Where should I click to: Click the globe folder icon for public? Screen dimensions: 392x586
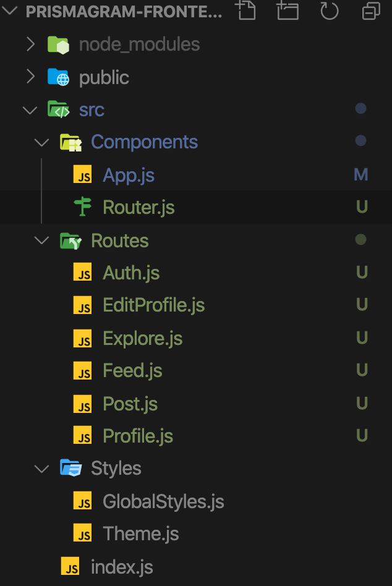click(x=58, y=77)
